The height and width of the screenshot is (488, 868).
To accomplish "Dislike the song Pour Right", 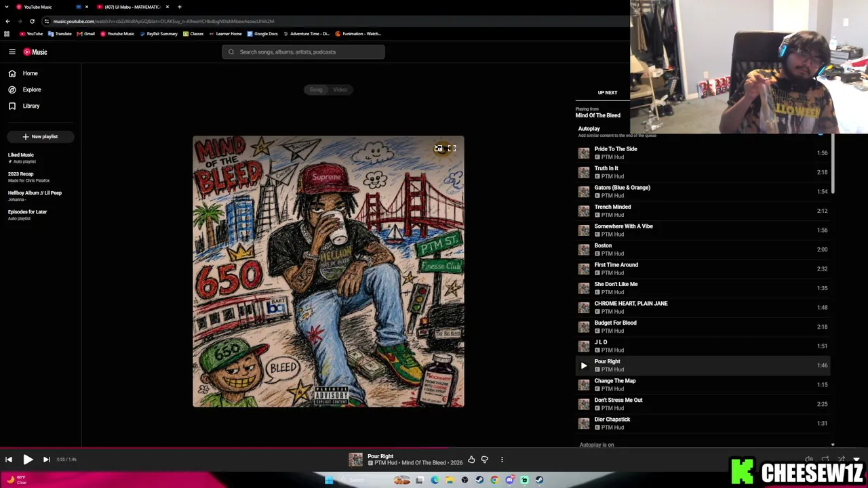I will click(485, 460).
